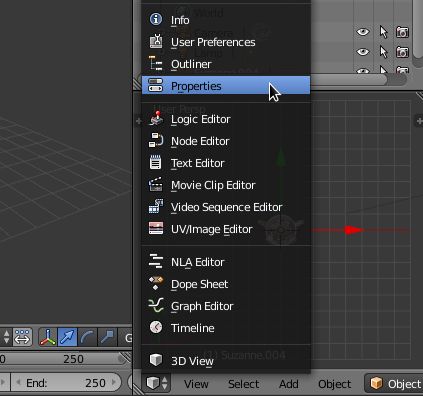Click the Text Editor notepad icon
Screen dimensions: 423x396
coord(156,162)
